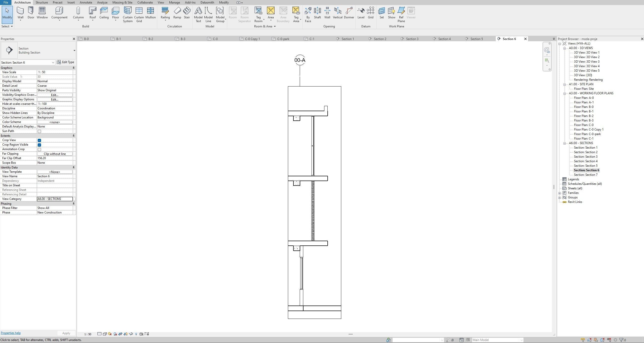Collapse the A6.00 - SECTIONS tree node

pos(564,143)
